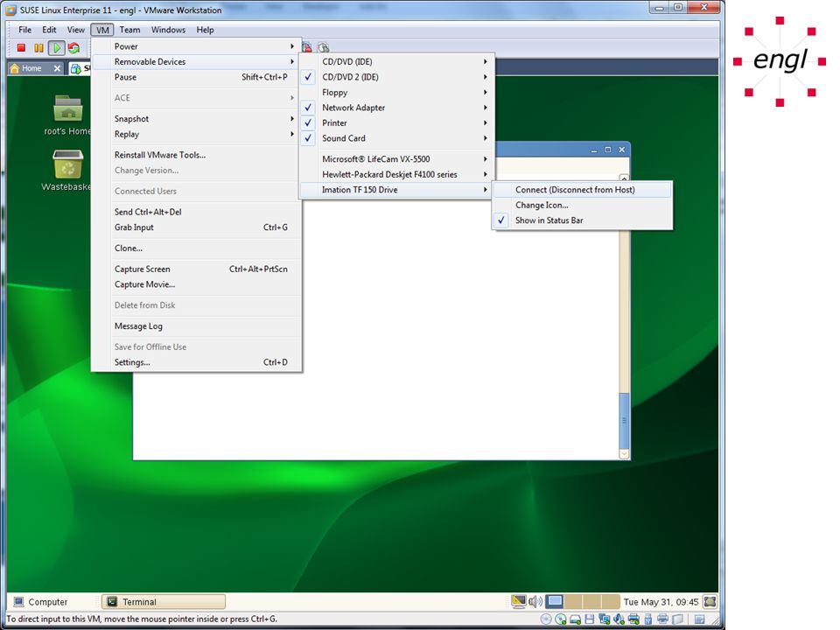Choose Capture Movie...

click(x=196, y=284)
